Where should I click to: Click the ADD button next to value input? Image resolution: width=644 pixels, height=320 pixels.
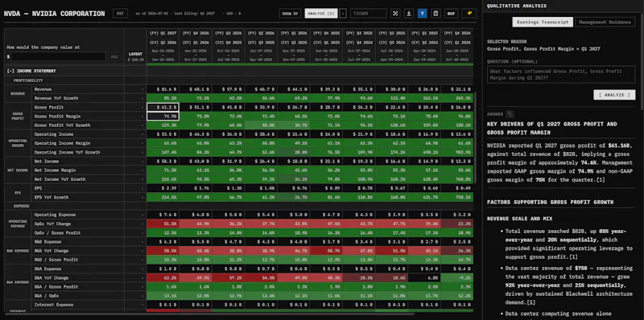coord(114,56)
